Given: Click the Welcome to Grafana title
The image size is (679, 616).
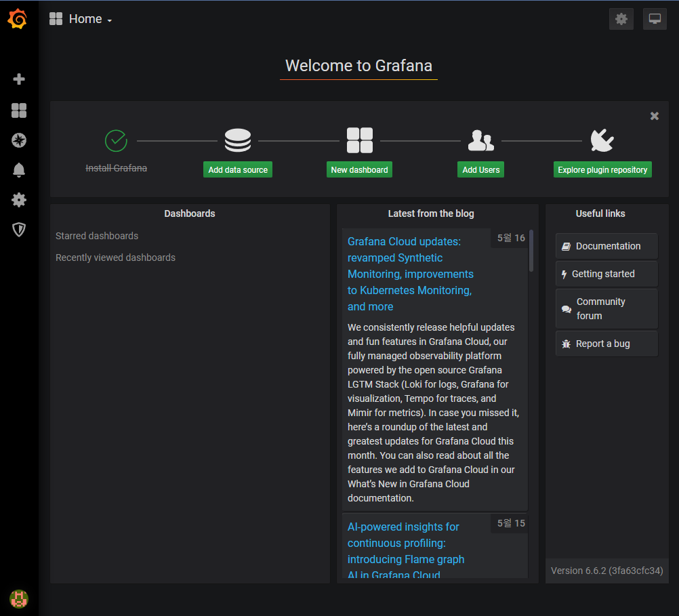Looking at the screenshot, I should [x=358, y=66].
